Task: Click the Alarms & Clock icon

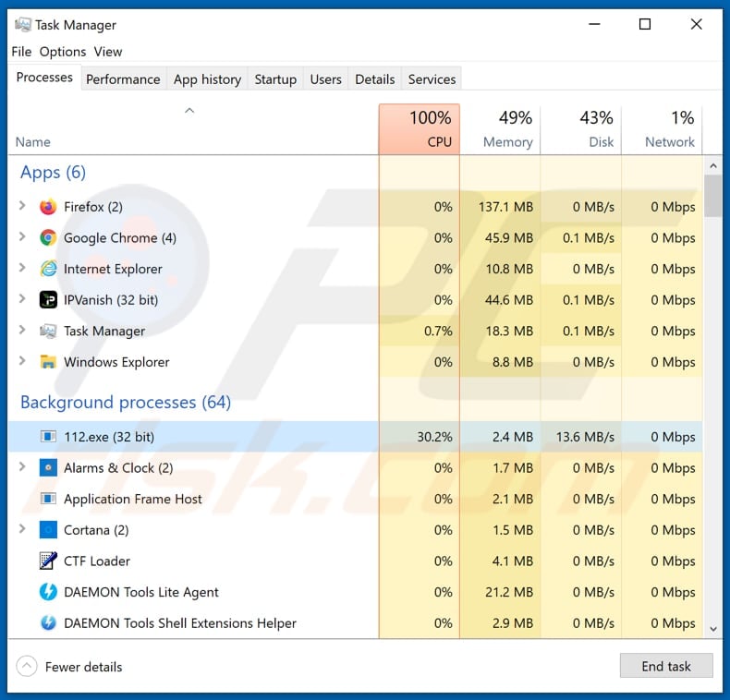Action: click(x=48, y=468)
